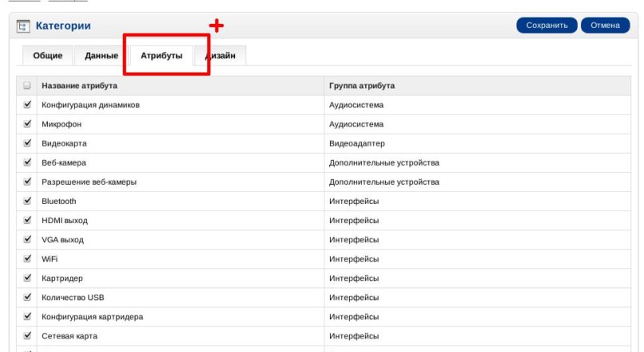Toggle the select-all checkbox in table header

pos(28,86)
